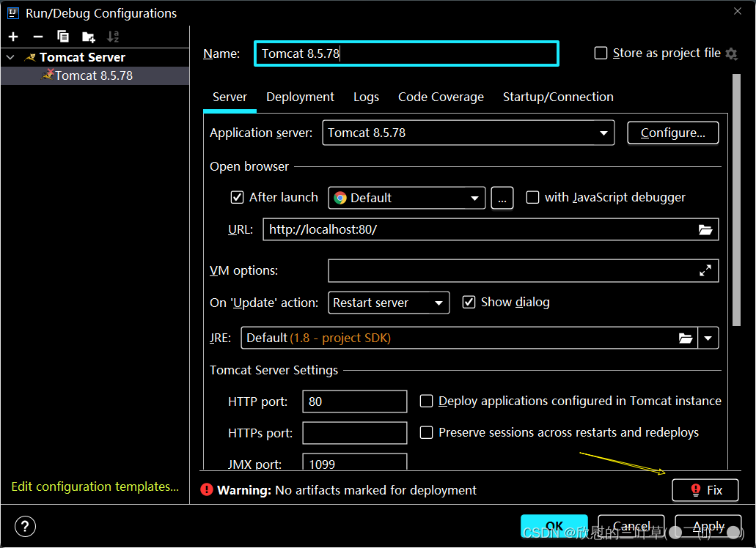The image size is (756, 548).
Task: Click the IntelliJ icon in title bar
Action: point(13,13)
